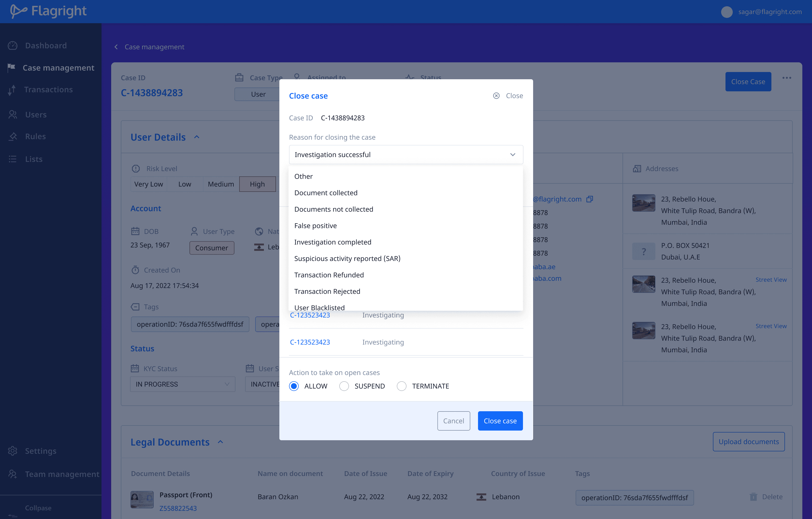Open the reason for closing dropdown
Image resolution: width=812 pixels, height=519 pixels.
pos(406,155)
